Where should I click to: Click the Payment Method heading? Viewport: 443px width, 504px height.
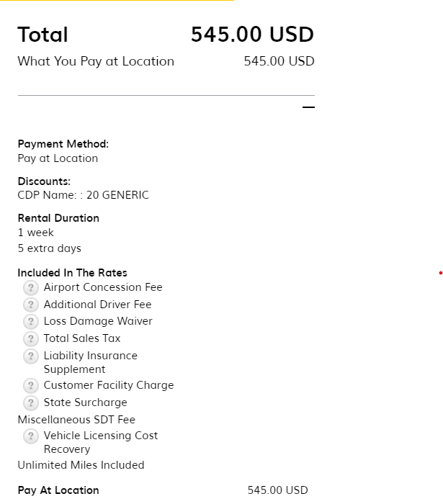[x=63, y=144]
